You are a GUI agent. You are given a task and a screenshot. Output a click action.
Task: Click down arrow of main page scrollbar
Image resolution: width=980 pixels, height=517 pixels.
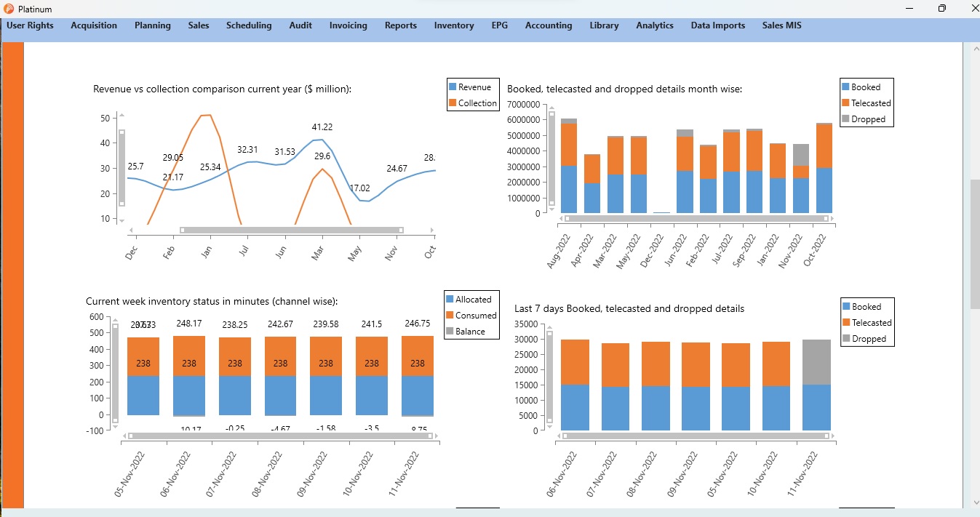pos(975,502)
